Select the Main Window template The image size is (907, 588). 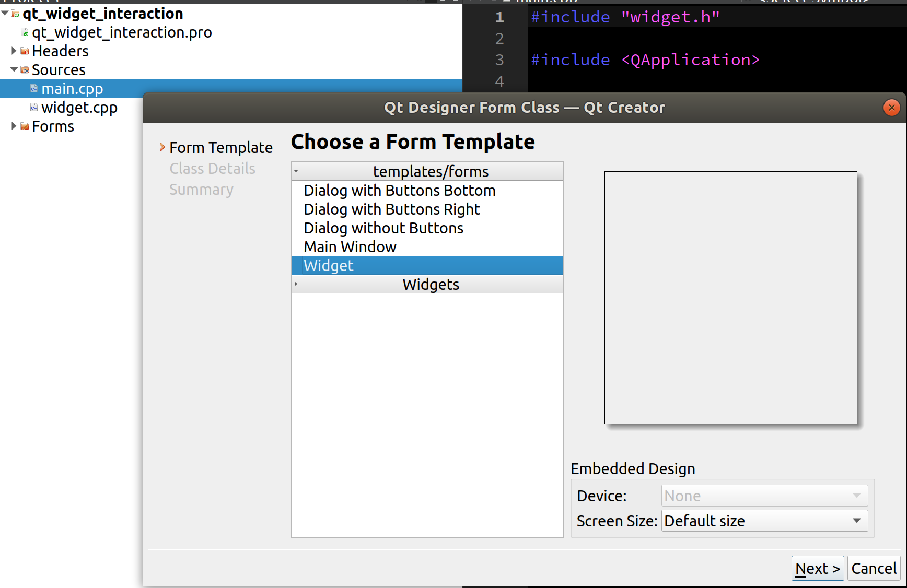coord(427,246)
